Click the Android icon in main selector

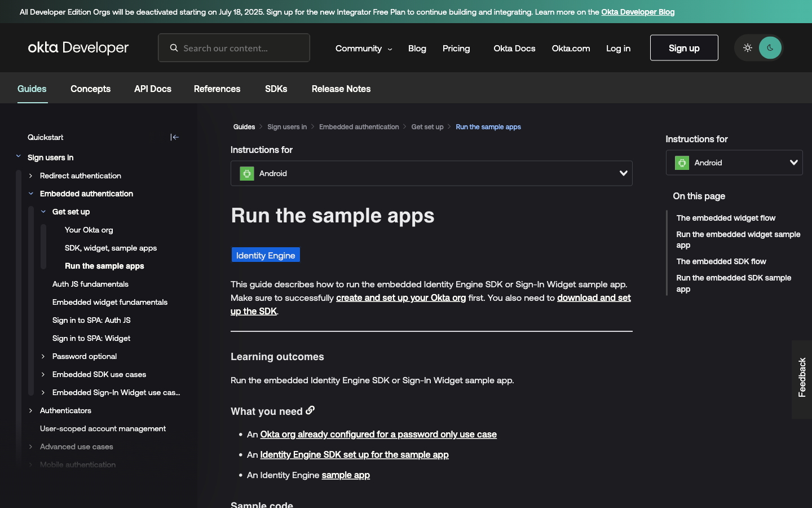pos(247,173)
